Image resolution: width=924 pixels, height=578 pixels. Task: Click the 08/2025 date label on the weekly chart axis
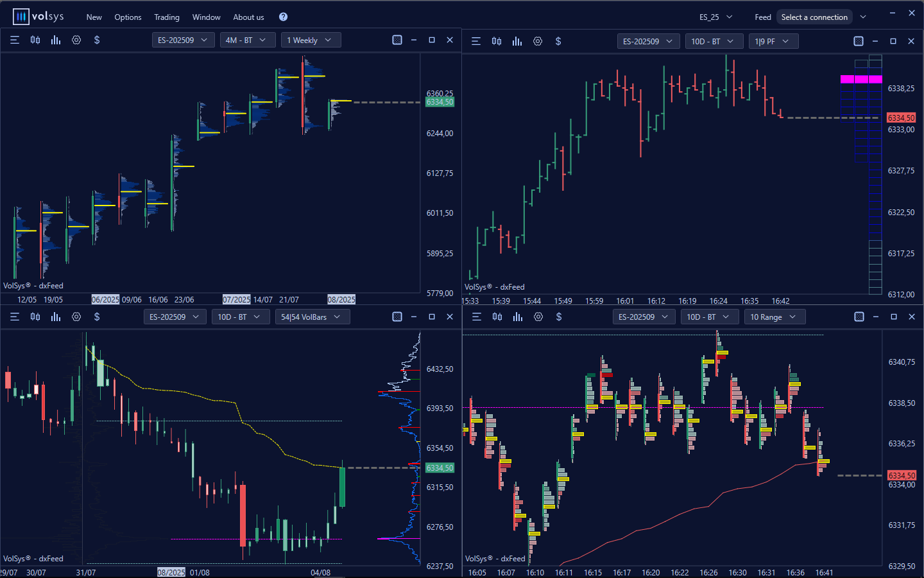[341, 299]
